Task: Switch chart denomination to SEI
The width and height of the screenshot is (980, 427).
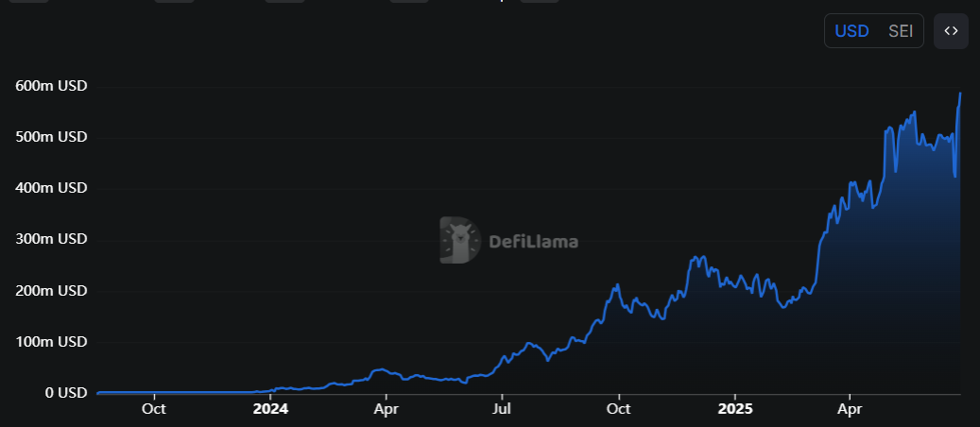Action: (x=901, y=31)
